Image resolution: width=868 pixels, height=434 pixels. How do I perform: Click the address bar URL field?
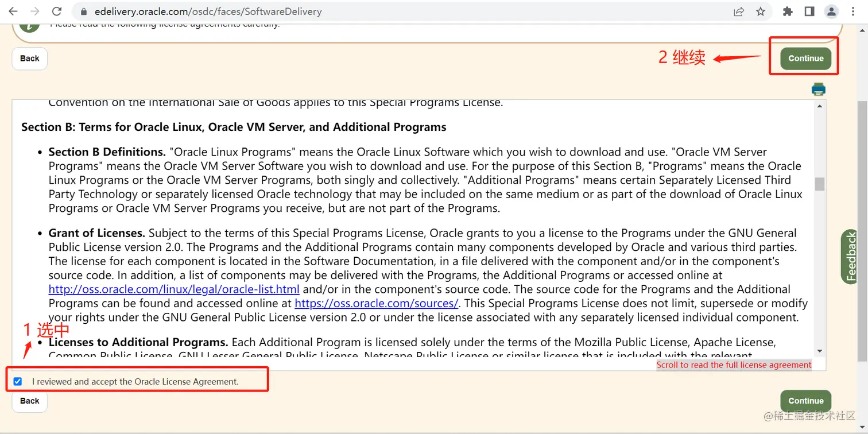click(x=402, y=11)
